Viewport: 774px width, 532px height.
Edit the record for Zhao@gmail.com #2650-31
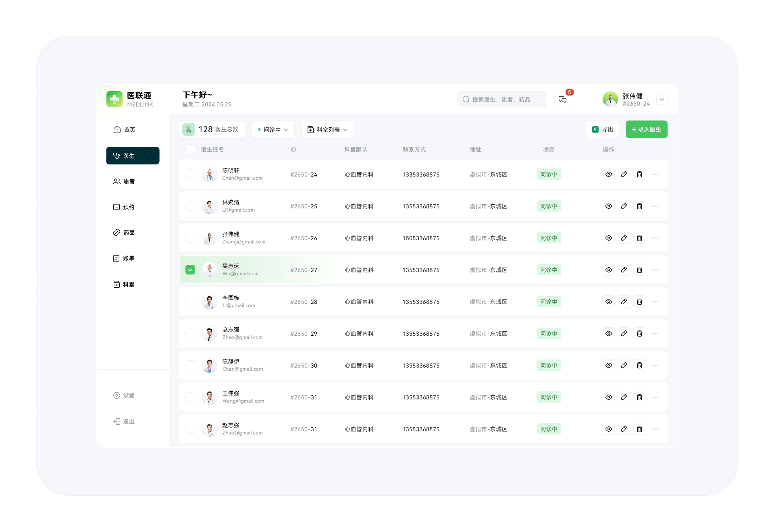[624, 429]
